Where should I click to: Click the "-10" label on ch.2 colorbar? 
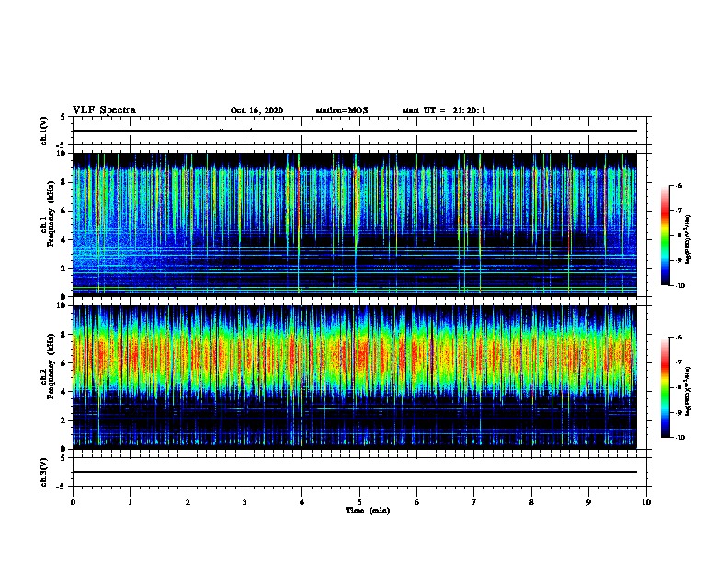679,438
